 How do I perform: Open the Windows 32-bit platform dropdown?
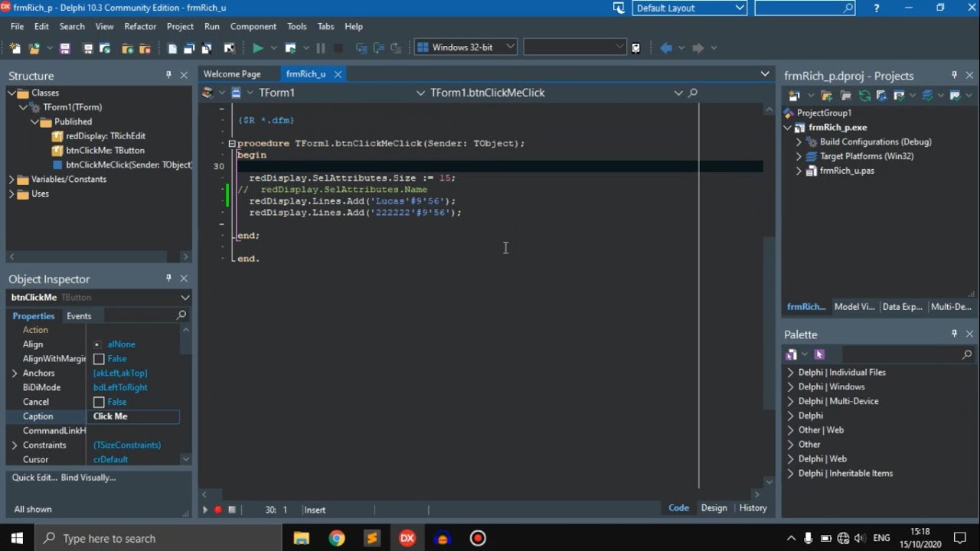[x=510, y=47]
